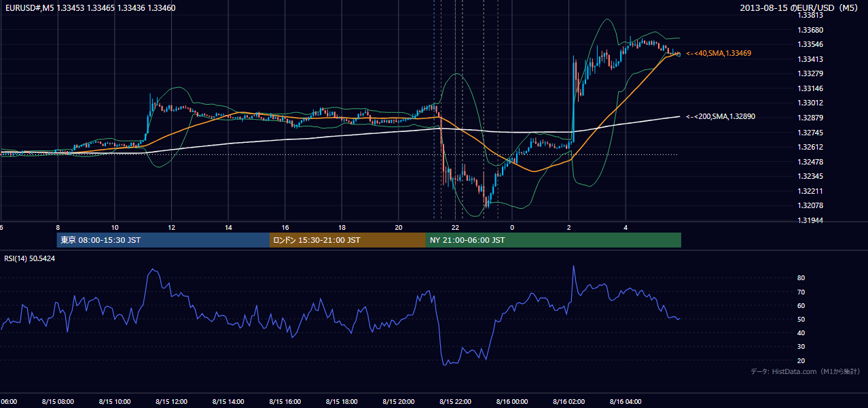Click price axis value 1.32478
Viewport: 868px width, 408px height.
click(810, 162)
